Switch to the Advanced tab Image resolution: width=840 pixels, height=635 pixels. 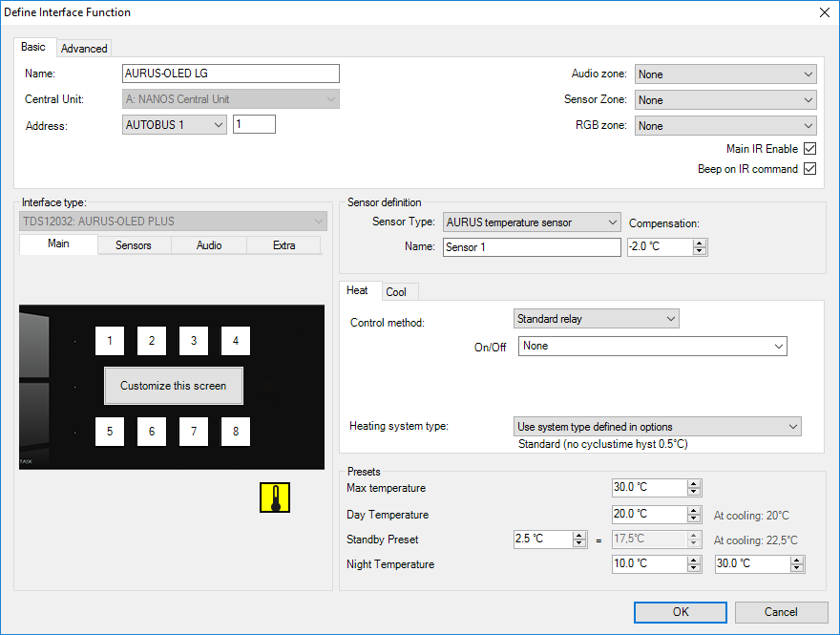(x=85, y=49)
